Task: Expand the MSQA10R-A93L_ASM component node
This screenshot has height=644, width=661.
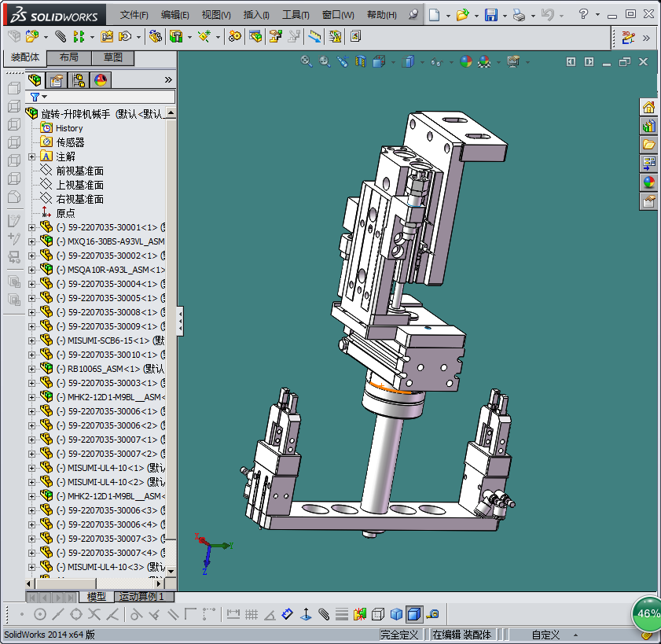Action: pos(32,270)
